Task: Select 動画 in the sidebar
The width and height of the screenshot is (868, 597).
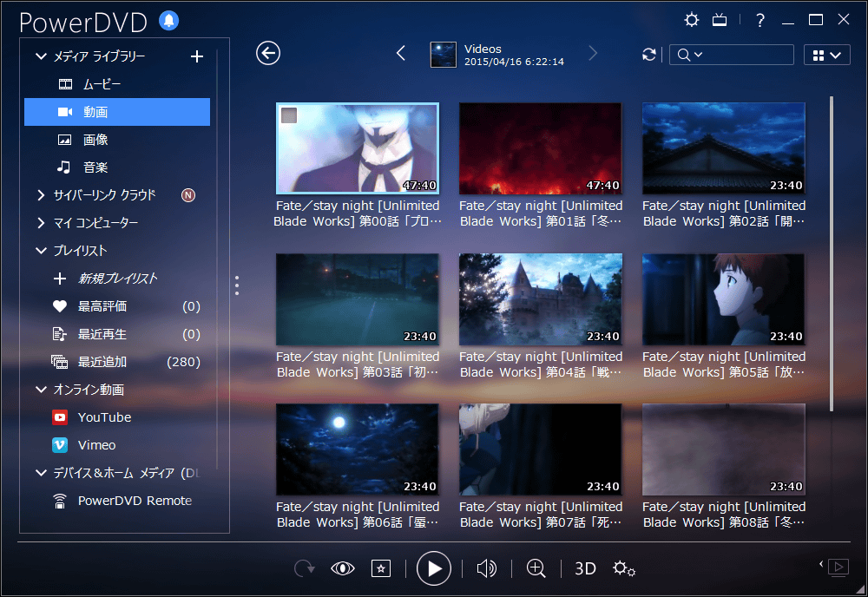Action: click(x=117, y=112)
